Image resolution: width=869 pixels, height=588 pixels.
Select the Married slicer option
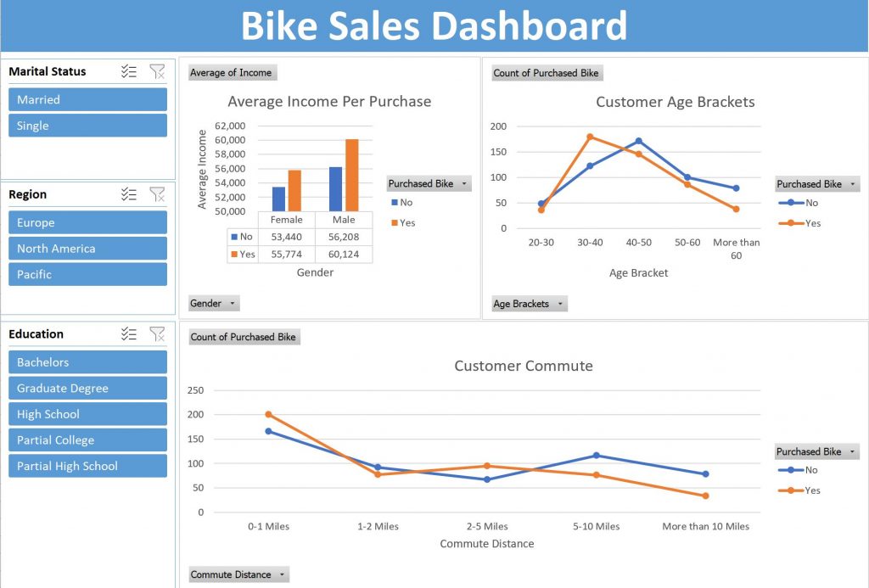(x=87, y=99)
